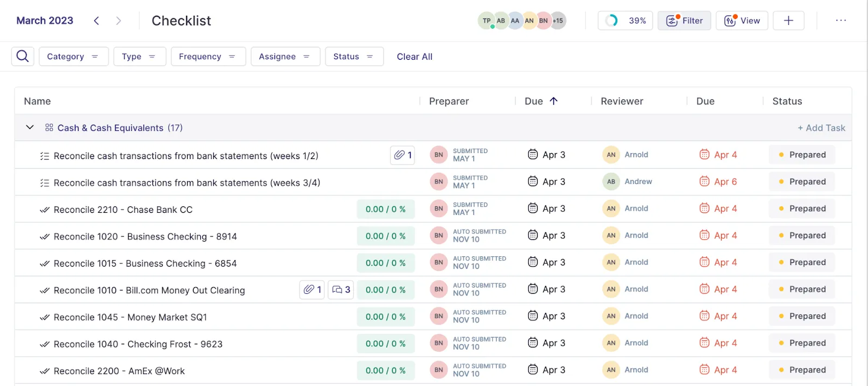This screenshot has height=386, width=868.
Task: Click the Reviewer column header
Action: [622, 101]
